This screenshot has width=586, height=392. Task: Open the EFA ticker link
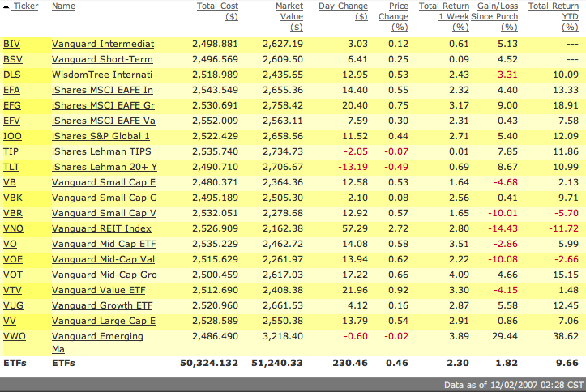point(11,90)
